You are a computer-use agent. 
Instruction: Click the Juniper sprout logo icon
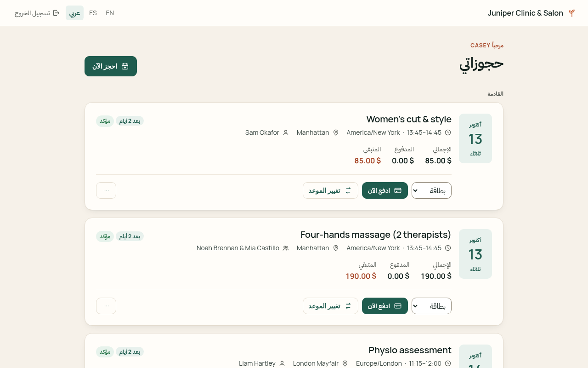(571, 13)
